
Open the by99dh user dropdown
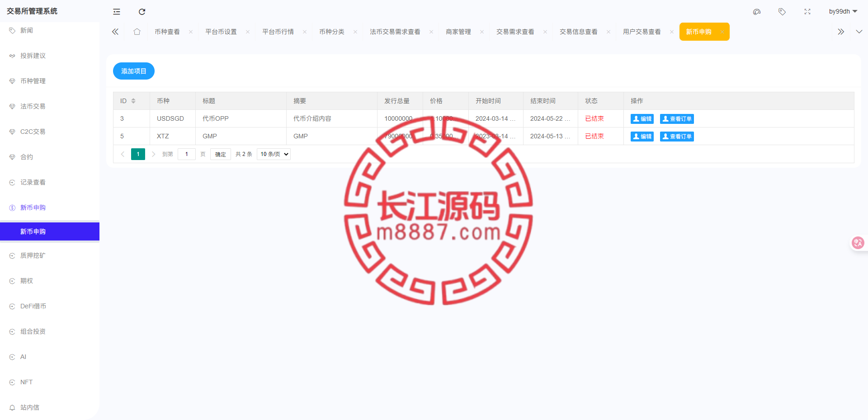click(x=843, y=11)
